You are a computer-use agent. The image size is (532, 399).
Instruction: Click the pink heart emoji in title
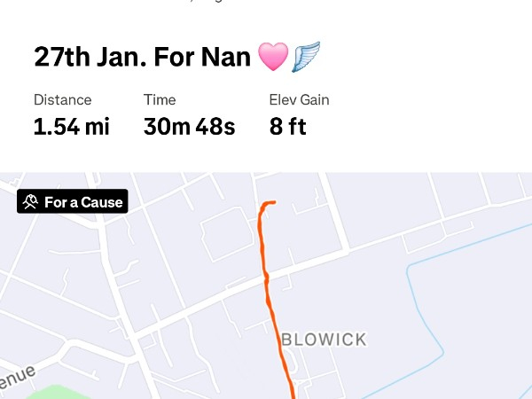click(x=273, y=58)
